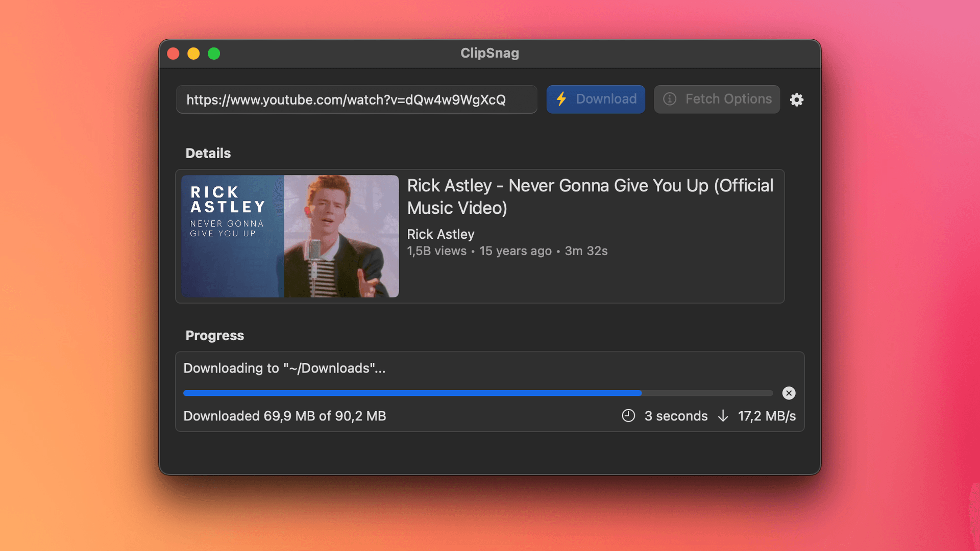Image resolution: width=980 pixels, height=551 pixels.
Task: Click inside the YouTube URL field
Action: pyautogui.click(x=356, y=99)
